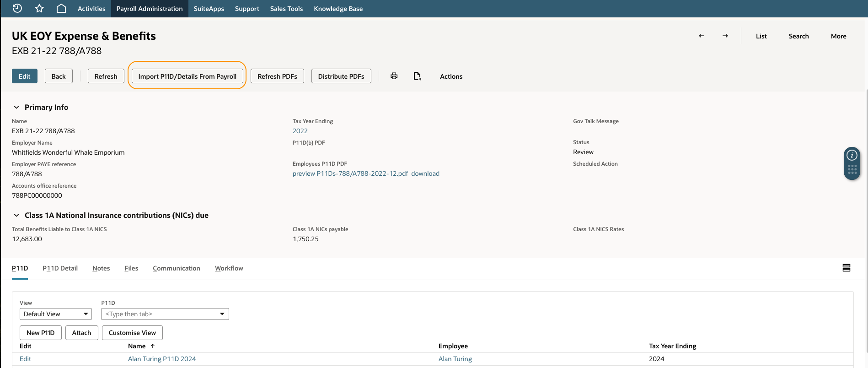Switch to the Communication subtab

(x=177, y=268)
